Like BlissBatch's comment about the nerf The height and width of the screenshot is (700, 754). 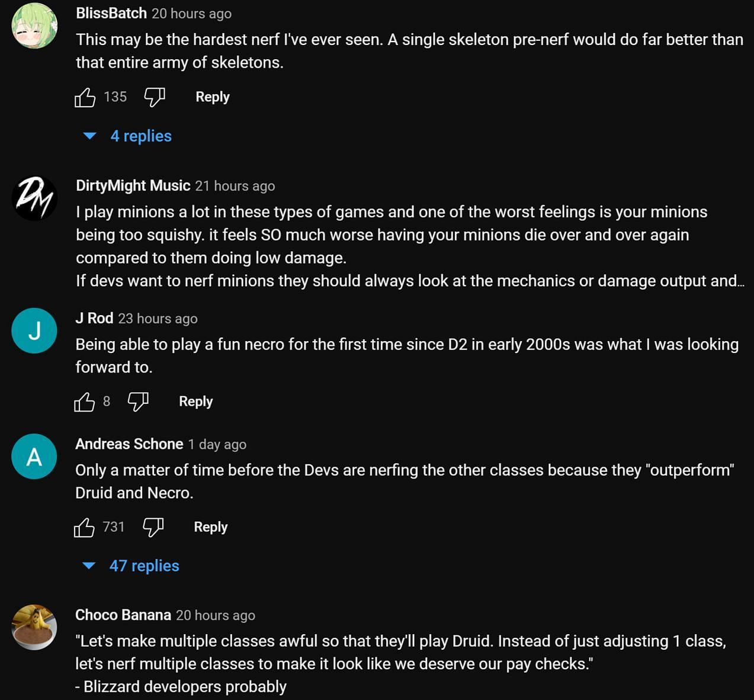(85, 97)
